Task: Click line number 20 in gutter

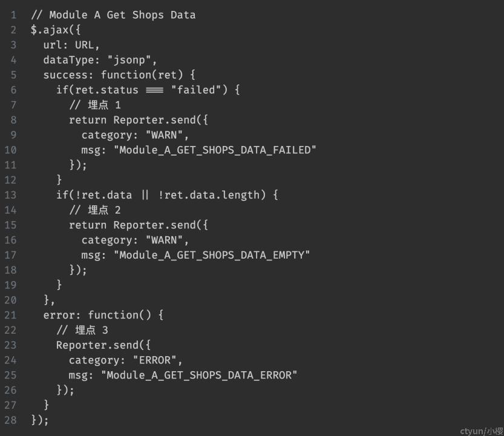Action: click(x=10, y=300)
